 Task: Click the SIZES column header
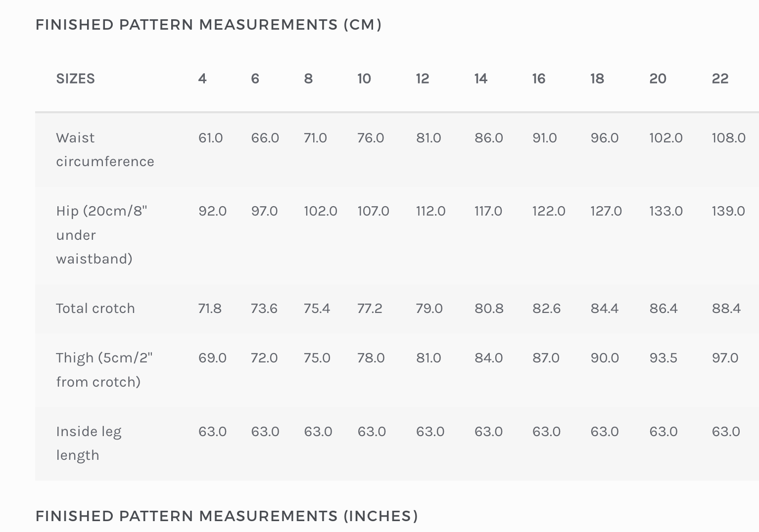(75, 79)
